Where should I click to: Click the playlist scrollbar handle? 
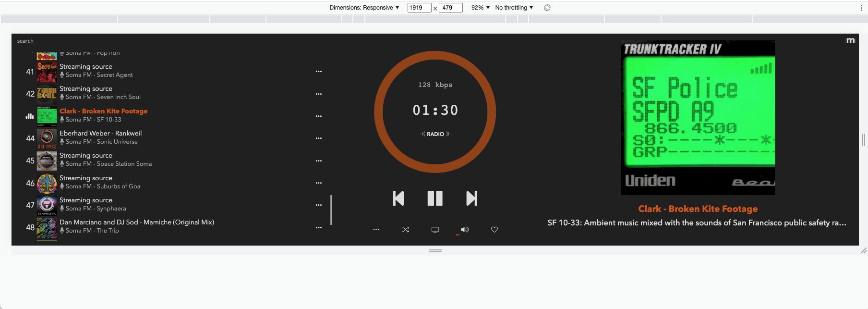(x=331, y=210)
